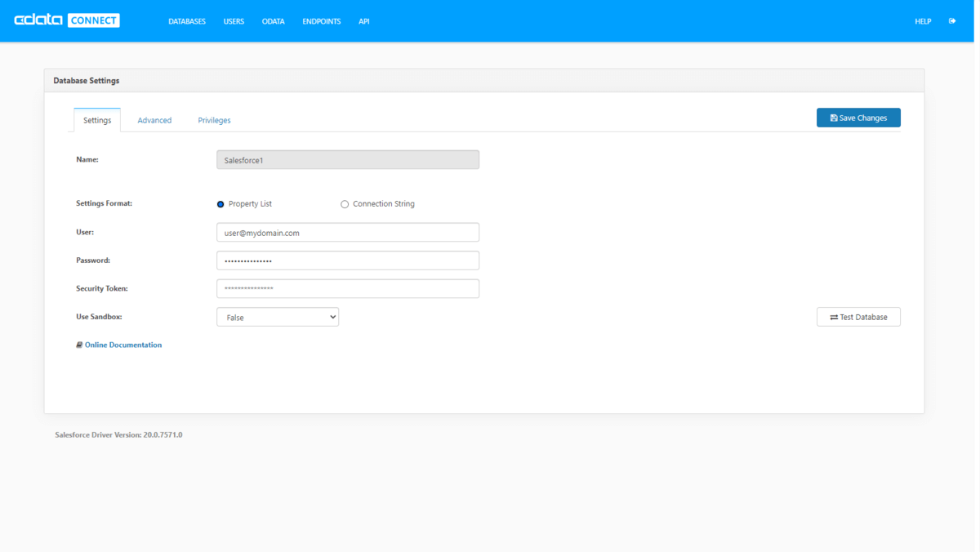The height and width of the screenshot is (552, 980).
Task: Open the Endpoints menu item
Action: click(322, 21)
